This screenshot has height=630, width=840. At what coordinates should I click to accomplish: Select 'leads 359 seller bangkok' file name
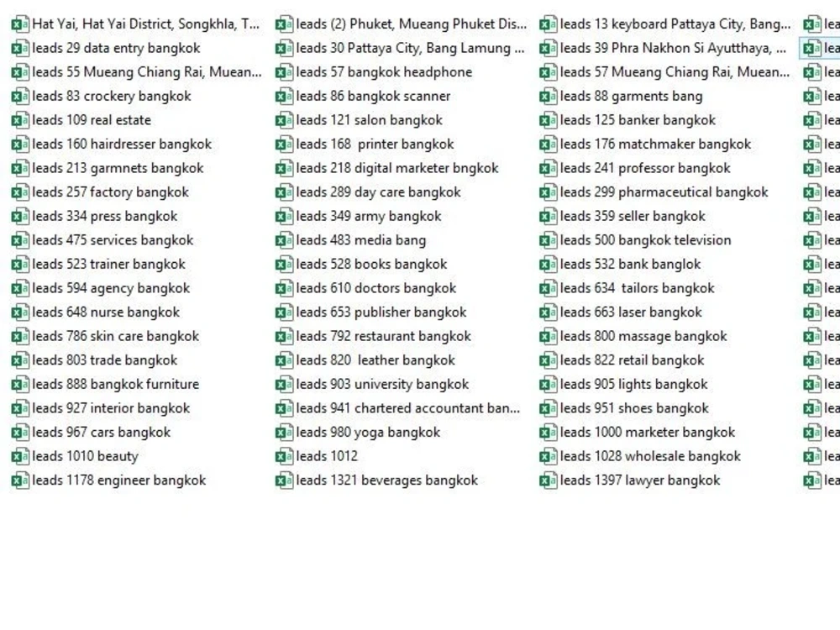pos(633,217)
